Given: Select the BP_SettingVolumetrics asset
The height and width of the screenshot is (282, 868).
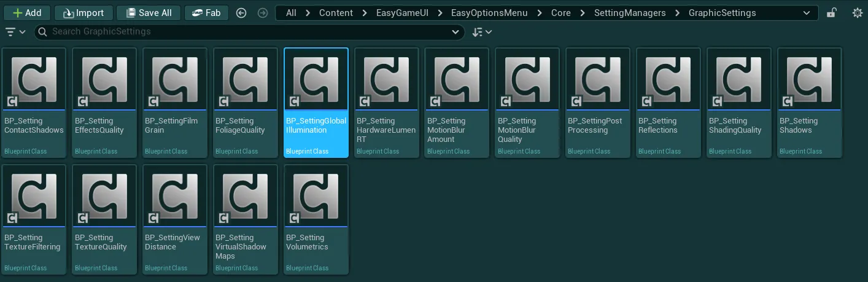Looking at the screenshot, I should [x=316, y=219].
